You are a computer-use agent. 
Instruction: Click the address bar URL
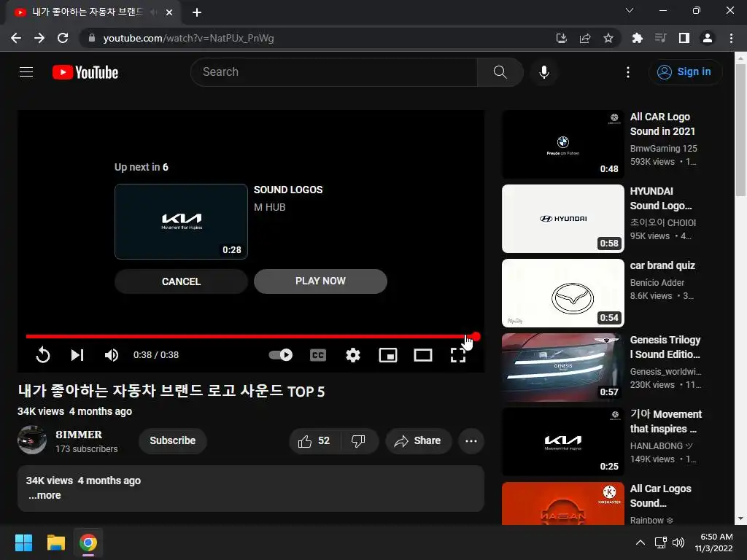pos(188,38)
